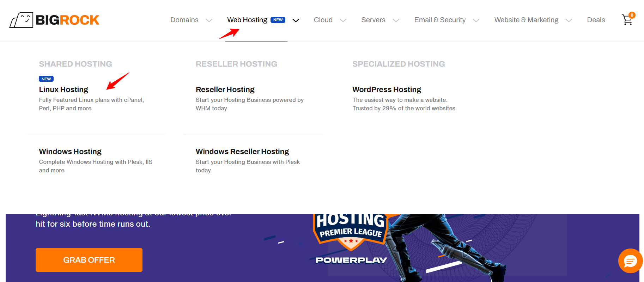Screen dimensions: 644x282
Task: Click the NEW badge above Linux Hosting
Action: tap(46, 79)
